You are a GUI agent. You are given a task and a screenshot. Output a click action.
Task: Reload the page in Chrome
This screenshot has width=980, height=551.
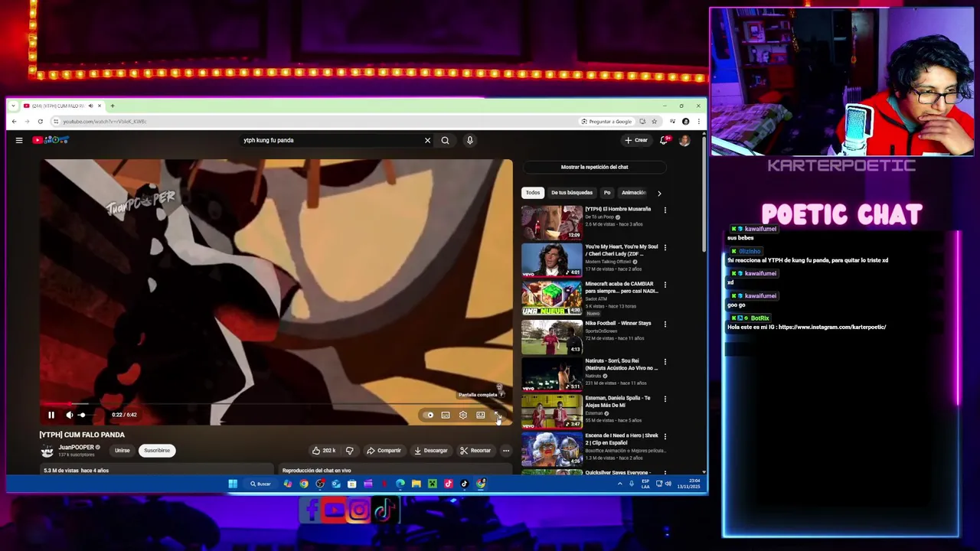click(41, 122)
